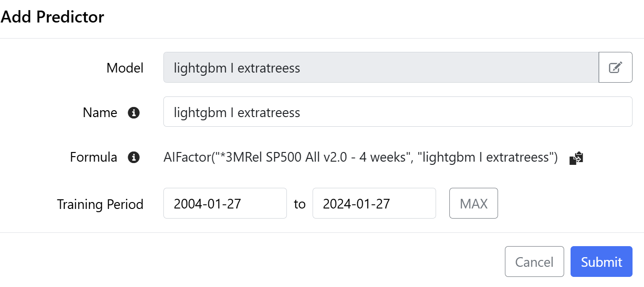The image size is (644, 287).
Task: Click the Name label
Action: 100,113
